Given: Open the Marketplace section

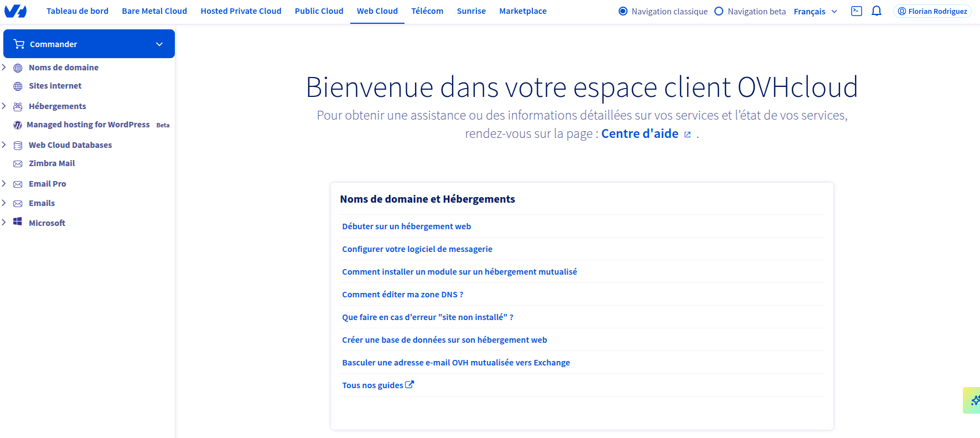Looking at the screenshot, I should (523, 11).
